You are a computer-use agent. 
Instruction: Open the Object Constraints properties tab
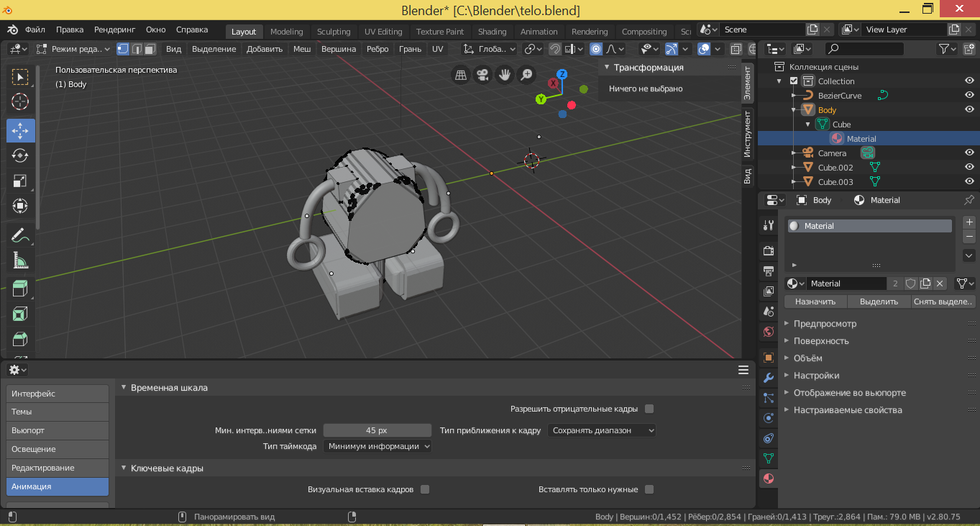click(768, 437)
